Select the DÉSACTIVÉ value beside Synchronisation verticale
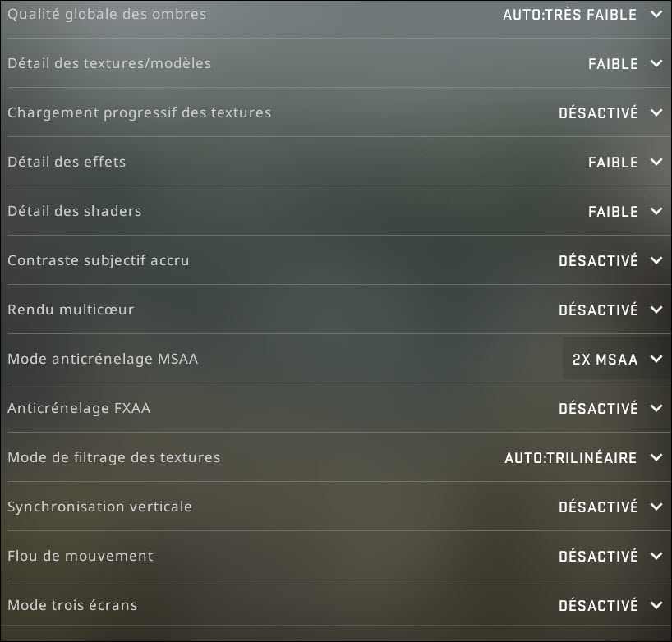This screenshot has height=642, width=672. tap(599, 507)
